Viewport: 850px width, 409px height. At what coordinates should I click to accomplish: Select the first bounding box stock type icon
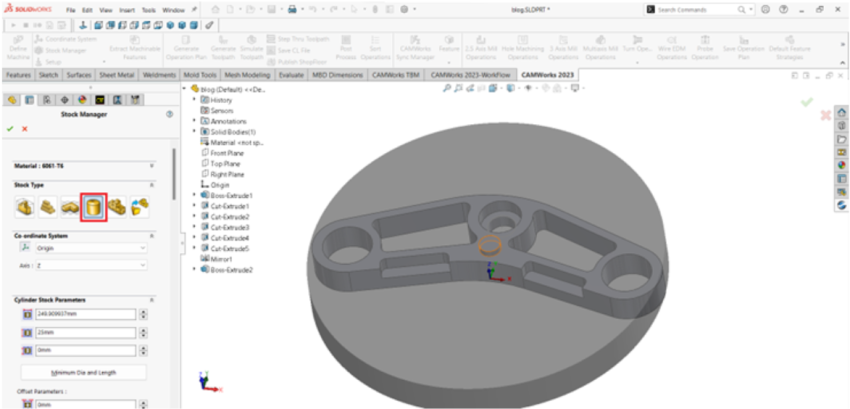(x=22, y=206)
